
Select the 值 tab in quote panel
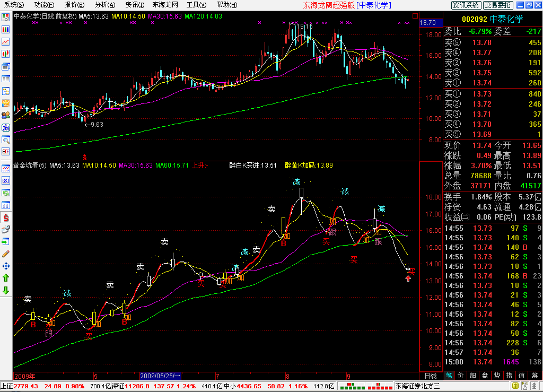(x=521, y=376)
